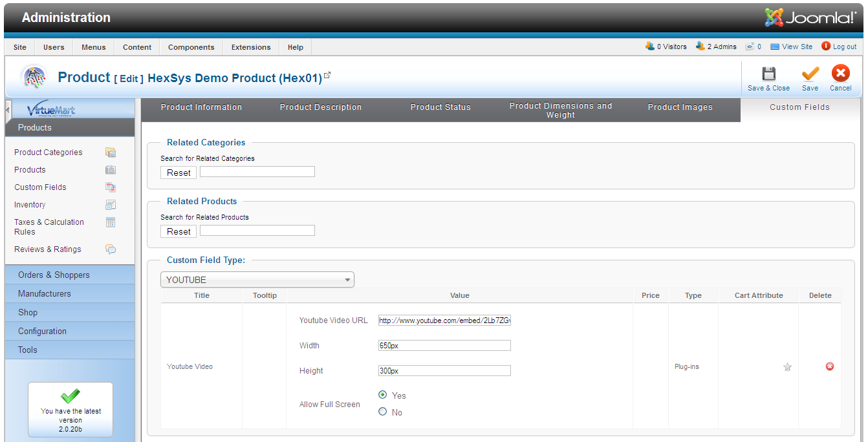
Task: Collapse the sidebar using the left arrow handle
Action: [8, 110]
